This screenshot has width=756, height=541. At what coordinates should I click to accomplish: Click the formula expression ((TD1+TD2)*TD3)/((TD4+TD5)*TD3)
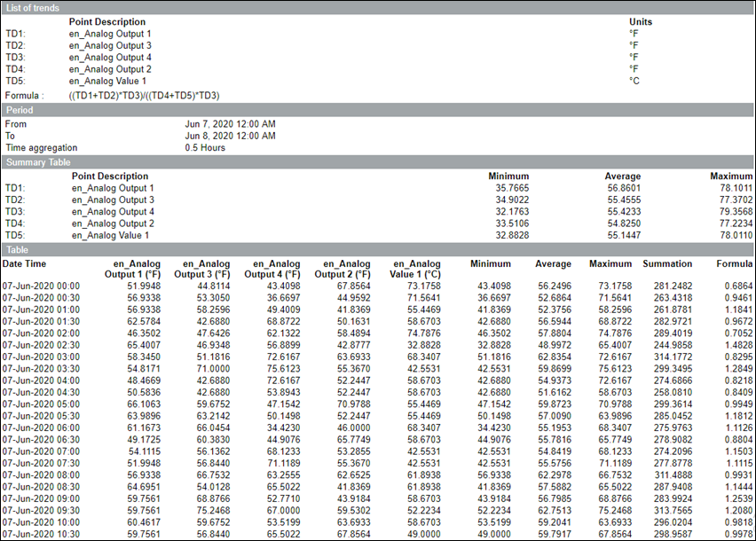144,95
